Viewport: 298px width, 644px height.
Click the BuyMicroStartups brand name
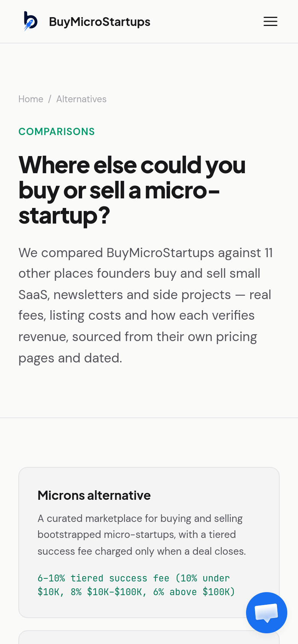[100, 22]
